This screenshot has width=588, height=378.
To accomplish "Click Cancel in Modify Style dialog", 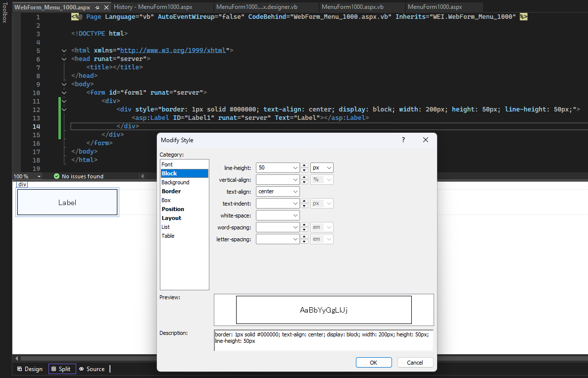I will click(x=415, y=363).
